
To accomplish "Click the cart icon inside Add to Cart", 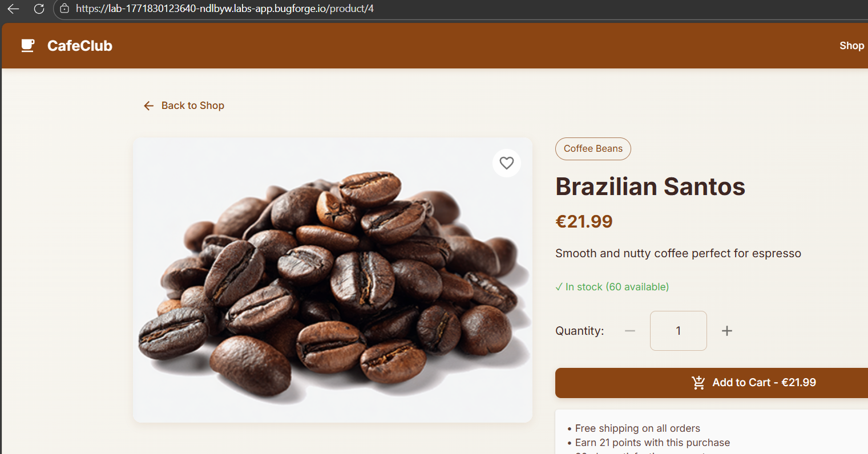I will pyautogui.click(x=699, y=383).
